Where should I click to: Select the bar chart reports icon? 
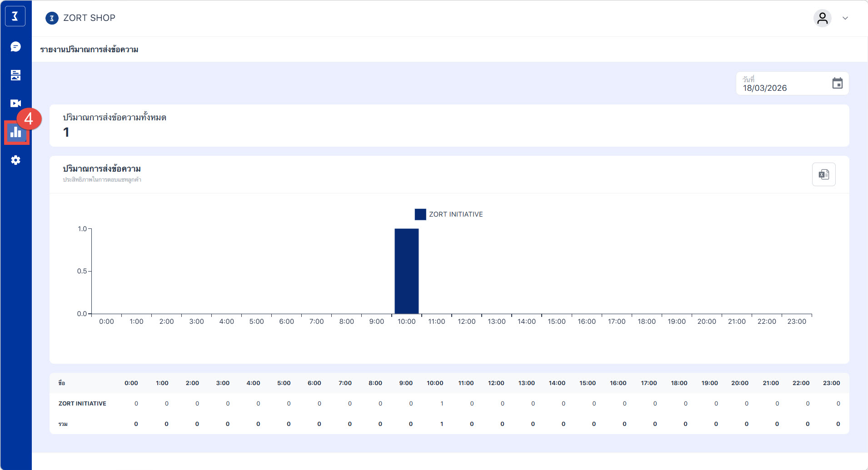16,132
